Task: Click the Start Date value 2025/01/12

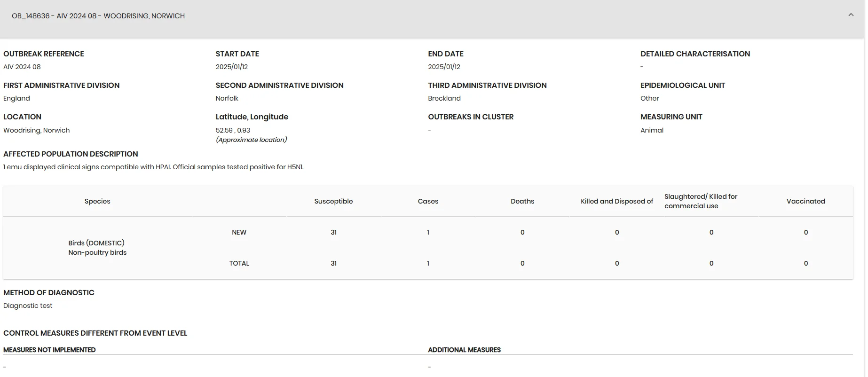Action: [232, 67]
